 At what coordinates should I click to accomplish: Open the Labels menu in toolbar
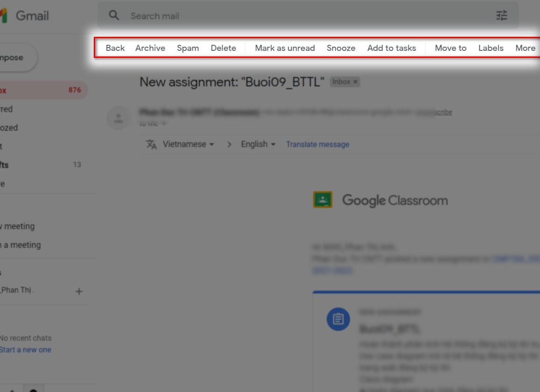[491, 48]
